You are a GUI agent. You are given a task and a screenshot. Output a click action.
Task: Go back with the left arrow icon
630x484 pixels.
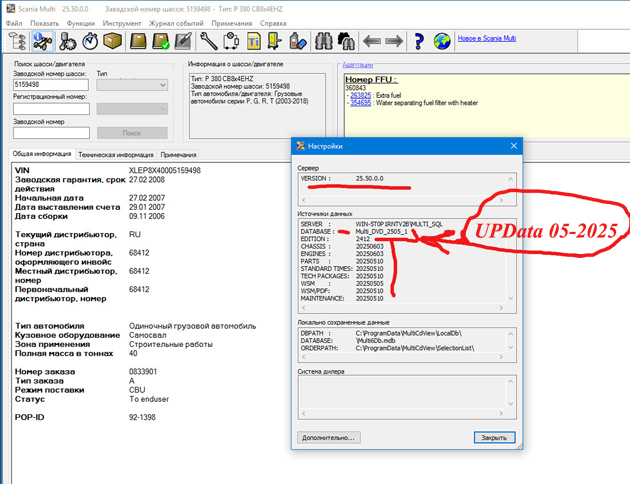tap(371, 41)
